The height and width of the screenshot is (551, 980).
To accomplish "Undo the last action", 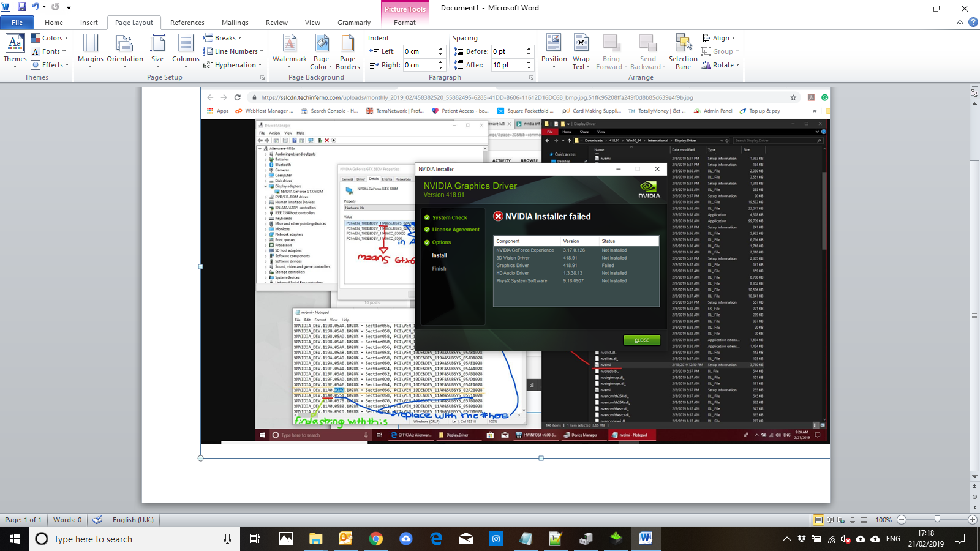I will pyautogui.click(x=36, y=7).
